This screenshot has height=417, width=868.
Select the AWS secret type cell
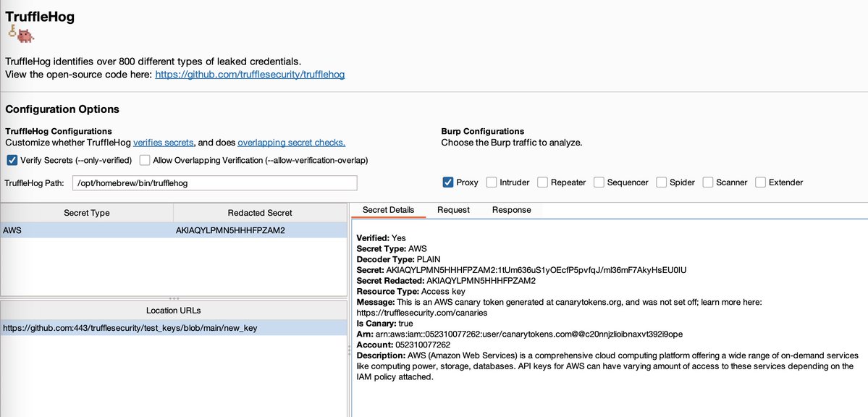coord(87,230)
